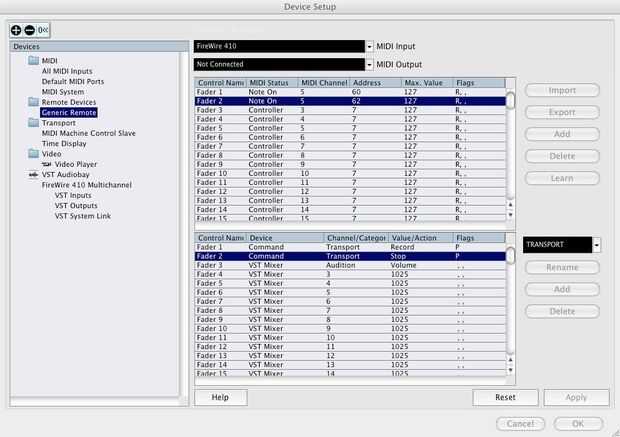Image resolution: width=620 pixels, height=437 pixels.
Task: Click the plus add device icon
Action: click(16, 30)
